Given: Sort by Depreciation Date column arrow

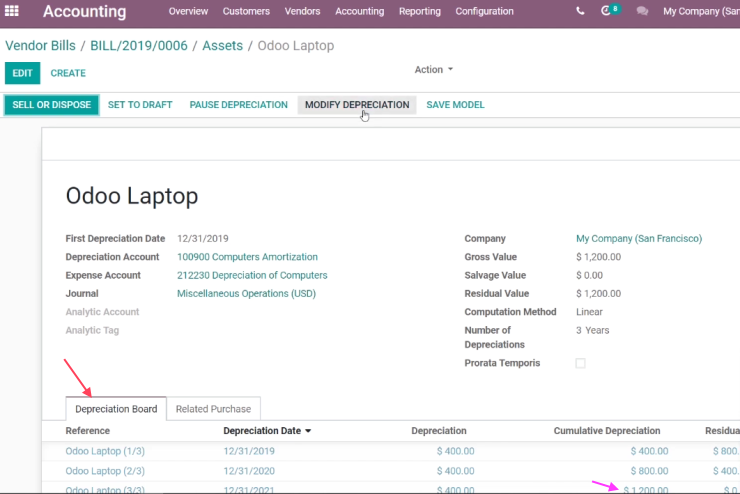Looking at the screenshot, I should pos(308,431).
